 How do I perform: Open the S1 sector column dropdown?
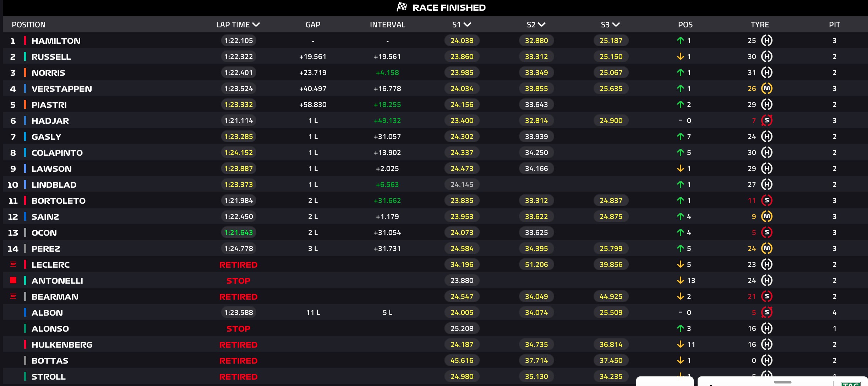[467, 25]
